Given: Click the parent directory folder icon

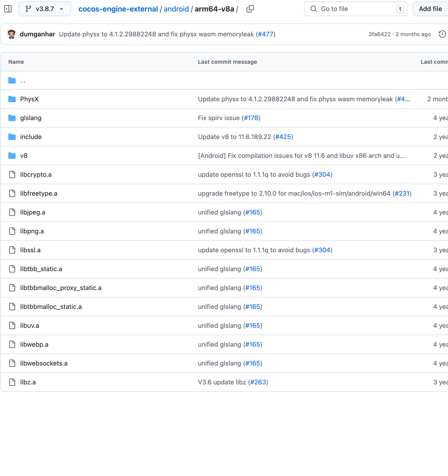Looking at the screenshot, I should click(12, 81).
